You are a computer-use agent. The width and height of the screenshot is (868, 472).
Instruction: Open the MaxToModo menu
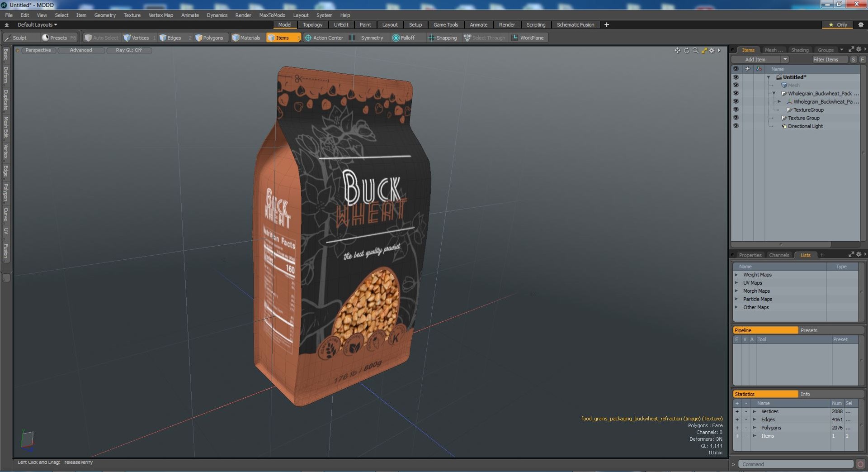click(272, 15)
